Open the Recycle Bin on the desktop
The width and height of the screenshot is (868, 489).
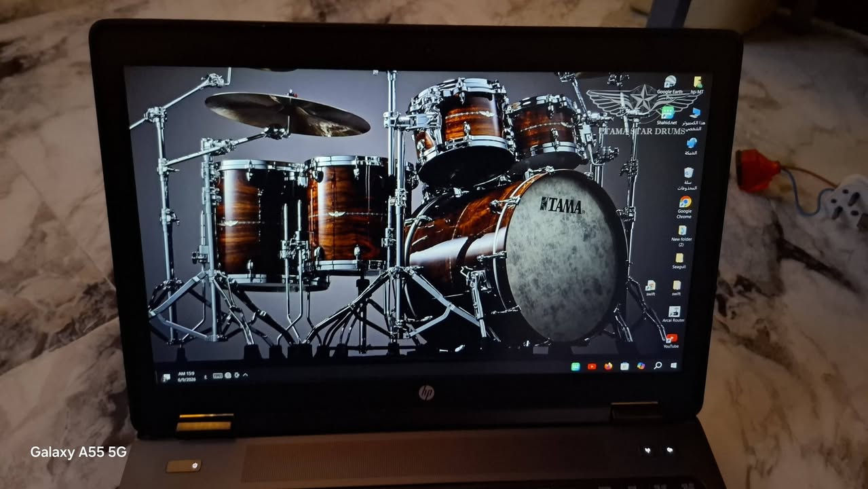(x=688, y=178)
